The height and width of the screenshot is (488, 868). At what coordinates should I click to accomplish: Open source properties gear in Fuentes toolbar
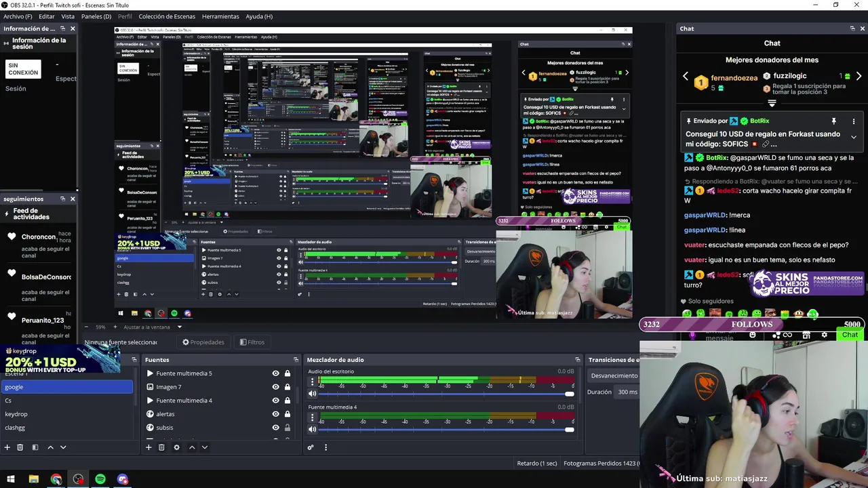click(177, 447)
